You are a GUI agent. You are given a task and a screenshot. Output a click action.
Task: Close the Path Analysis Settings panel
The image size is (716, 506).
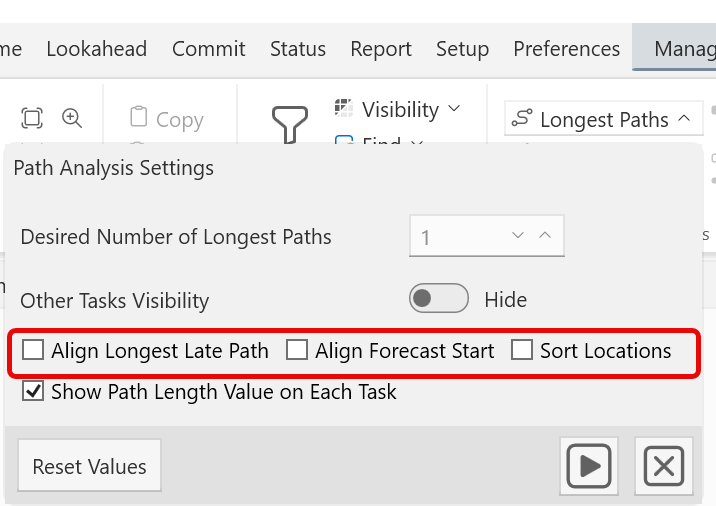[x=663, y=466]
